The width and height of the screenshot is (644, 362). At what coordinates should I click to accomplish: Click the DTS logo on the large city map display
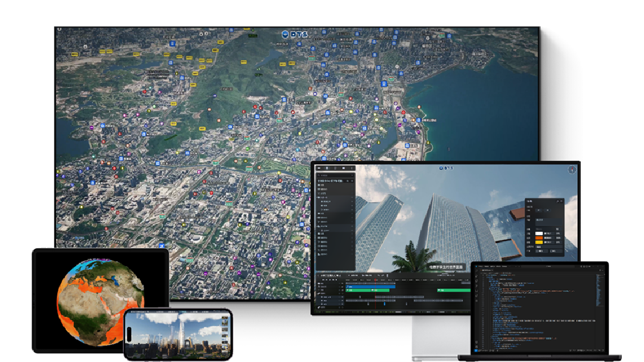tap(295, 35)
